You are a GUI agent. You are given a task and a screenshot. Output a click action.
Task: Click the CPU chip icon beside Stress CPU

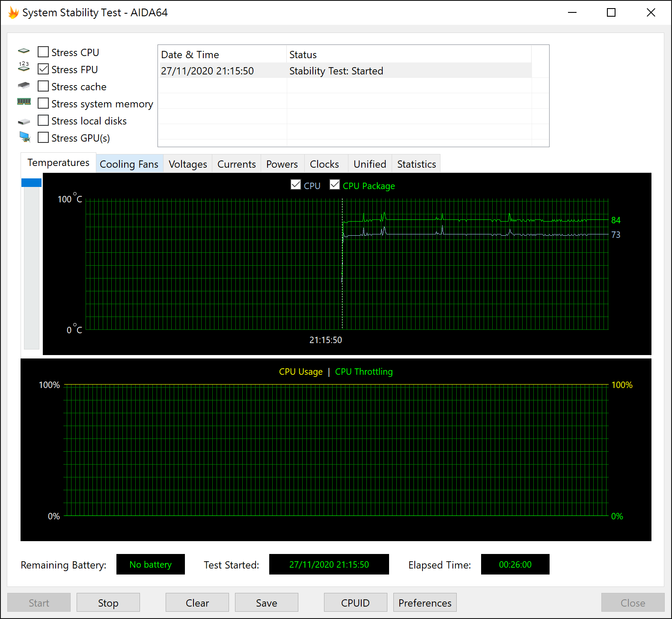24,51
